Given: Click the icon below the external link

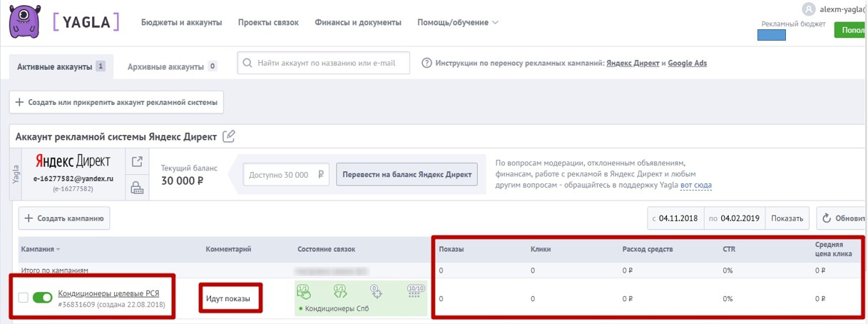Looking at the screenshot, I should pyautogui.click(x=137, y=188).
